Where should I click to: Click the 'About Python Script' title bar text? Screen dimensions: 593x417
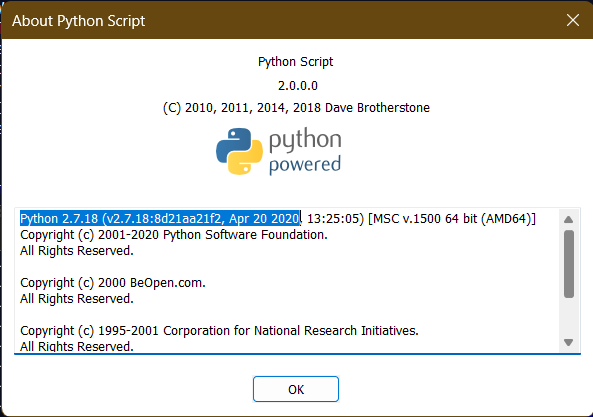click(79, 21)
